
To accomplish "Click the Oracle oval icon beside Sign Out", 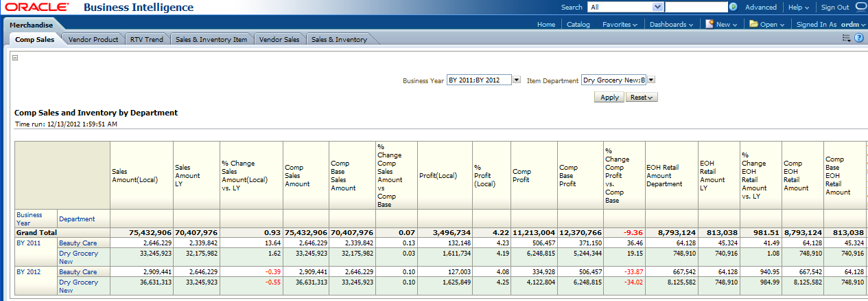I will point(861,7).
